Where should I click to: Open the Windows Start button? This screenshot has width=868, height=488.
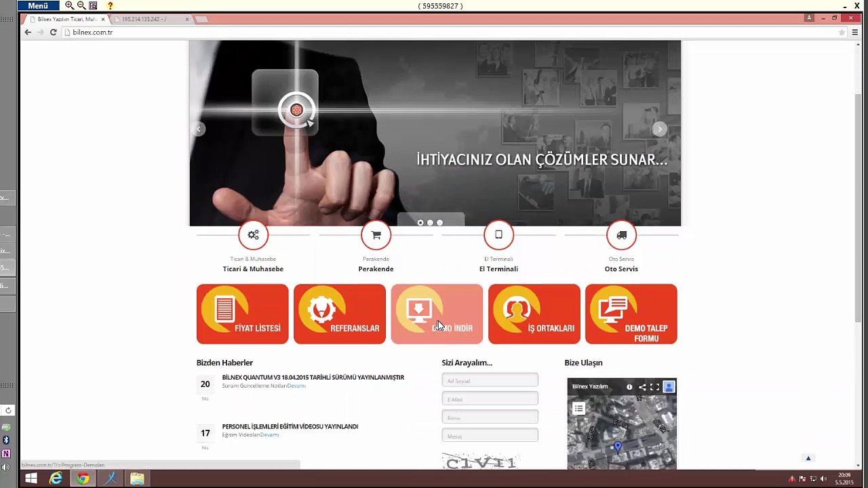(31, 479)
